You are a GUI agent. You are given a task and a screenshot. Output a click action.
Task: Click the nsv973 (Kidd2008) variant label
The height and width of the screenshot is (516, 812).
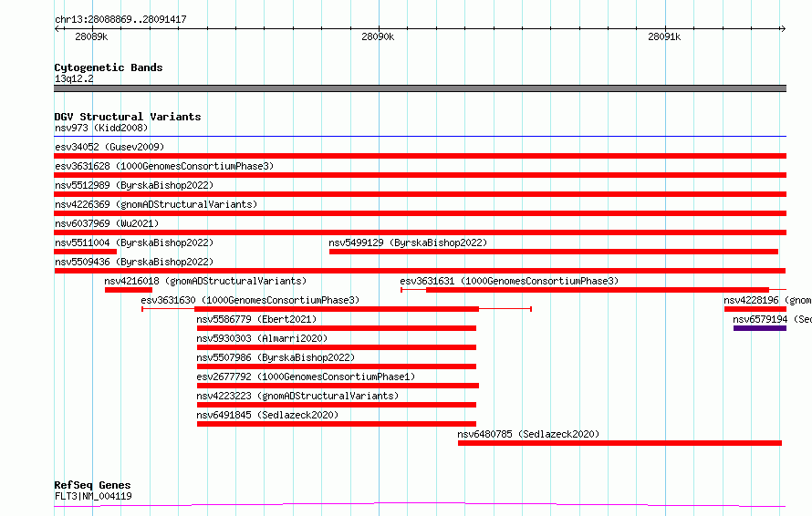coord(101,128)
